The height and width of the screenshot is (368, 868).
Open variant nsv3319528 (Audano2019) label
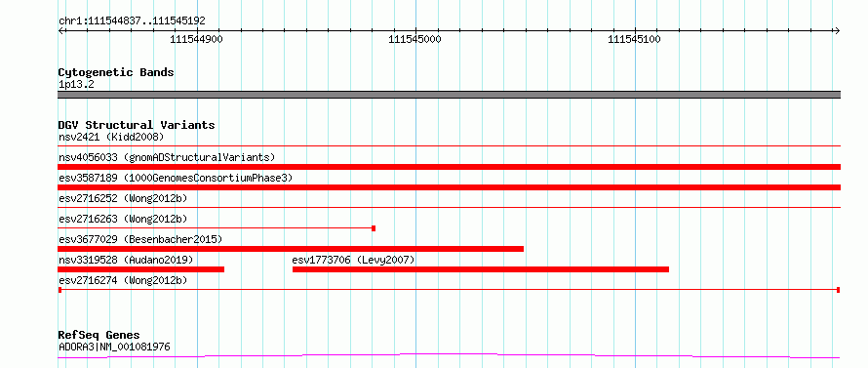click(126, 260)
